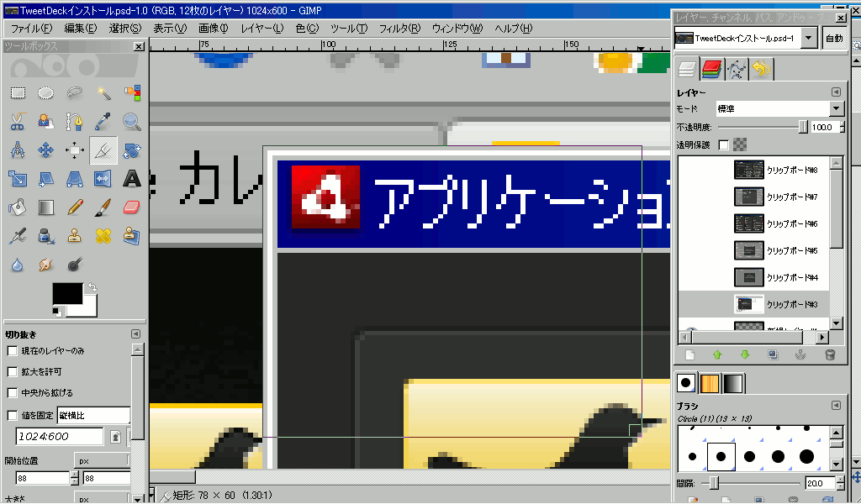861x504 pixels.
Task: Delete layer with the trash can icon
Action: click(830, 354)
